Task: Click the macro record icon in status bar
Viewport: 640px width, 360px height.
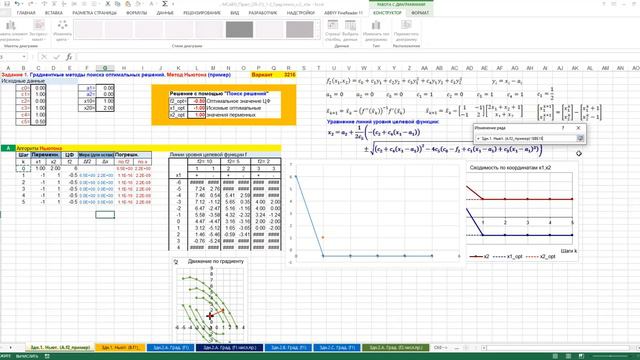Action: 47,356
